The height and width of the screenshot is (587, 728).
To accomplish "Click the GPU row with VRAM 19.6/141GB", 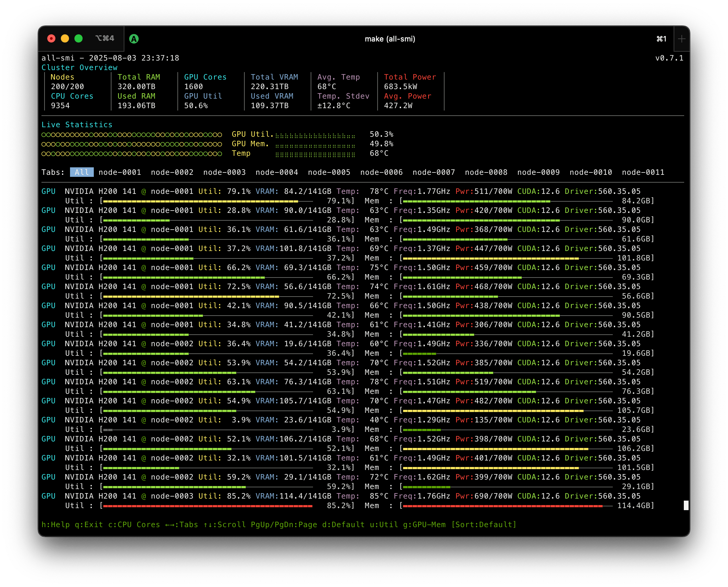I will pos(341,343).
